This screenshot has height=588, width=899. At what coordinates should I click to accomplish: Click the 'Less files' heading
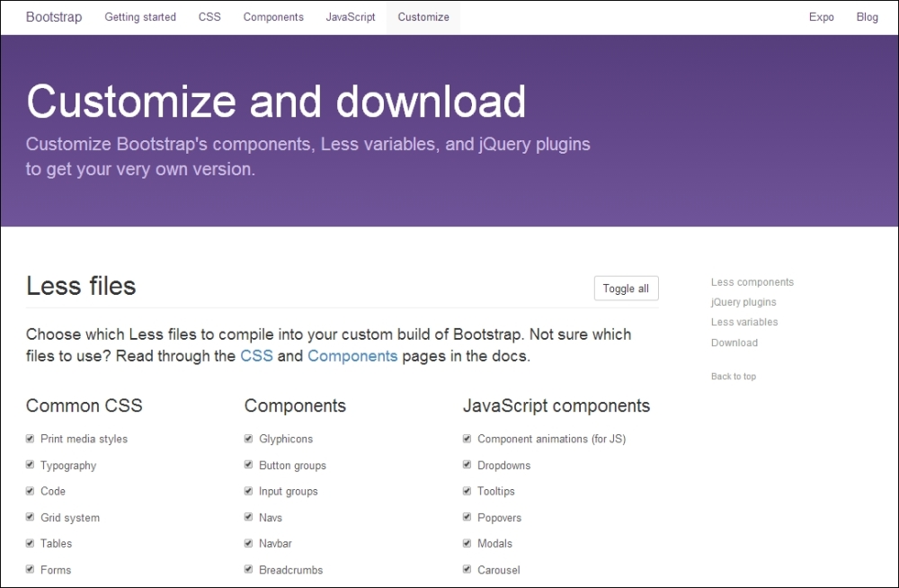[x=81, y=286]
